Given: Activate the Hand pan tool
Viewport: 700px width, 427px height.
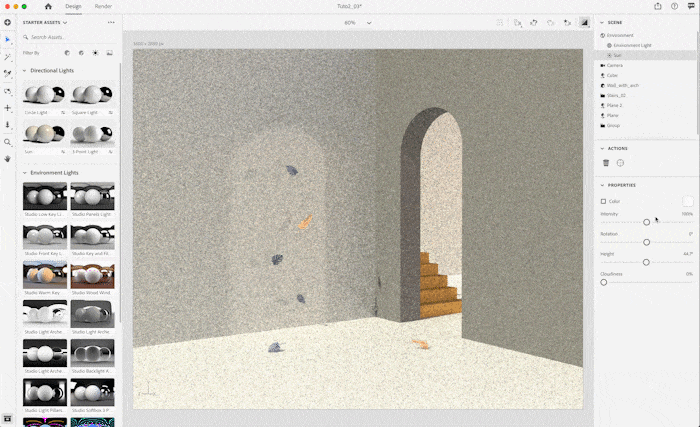Looking at the screenshot, I should (x=8, y=158).
